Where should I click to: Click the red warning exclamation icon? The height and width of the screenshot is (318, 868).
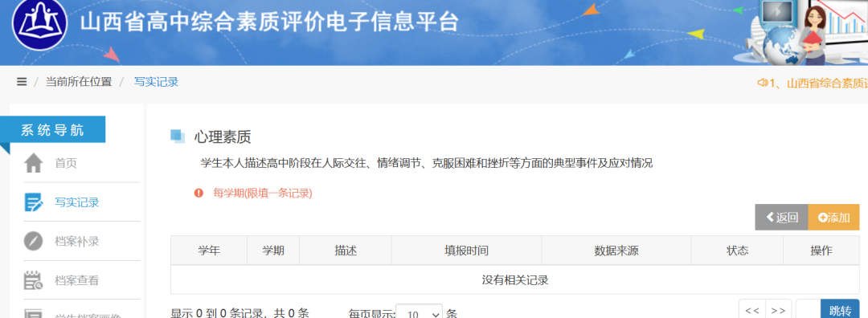[x=199, y=193]
